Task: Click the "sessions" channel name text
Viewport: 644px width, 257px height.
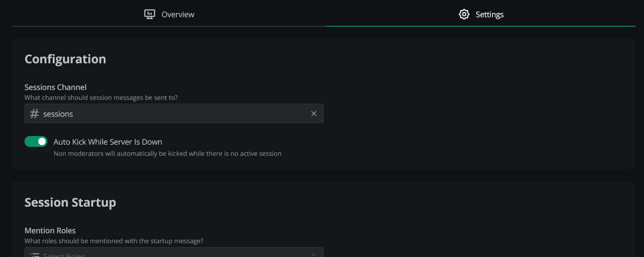Action: (x=58, y=114)
